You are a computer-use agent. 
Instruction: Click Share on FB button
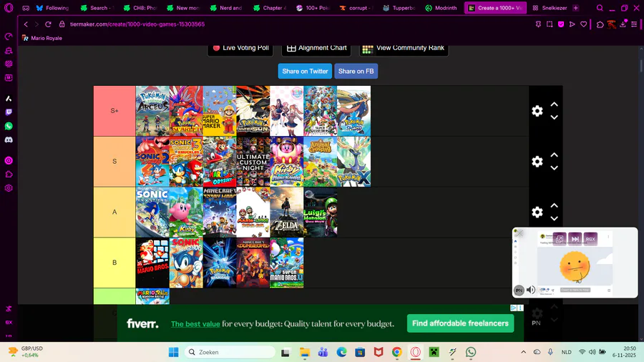[356, 71]
